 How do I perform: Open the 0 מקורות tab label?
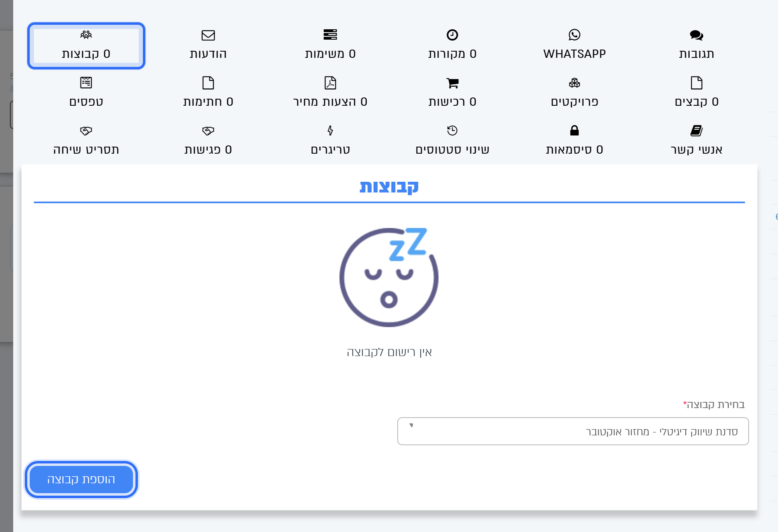(452, 54)
